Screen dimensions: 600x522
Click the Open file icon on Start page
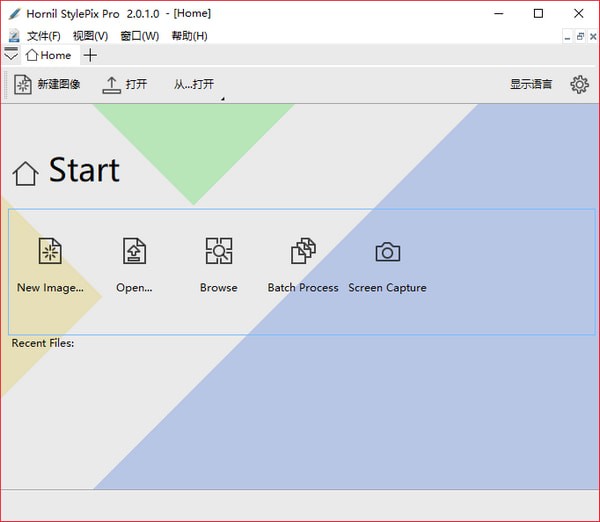[x=134, y=251]
